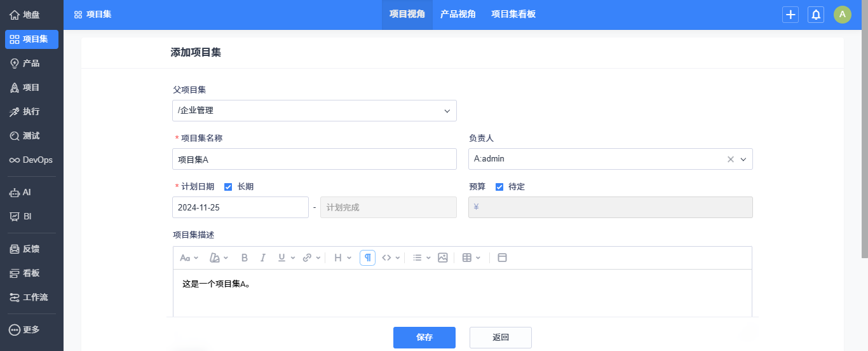This screenshot has height=351, width=868.
Task: Open the heading level dropdown
Action: 342,258
